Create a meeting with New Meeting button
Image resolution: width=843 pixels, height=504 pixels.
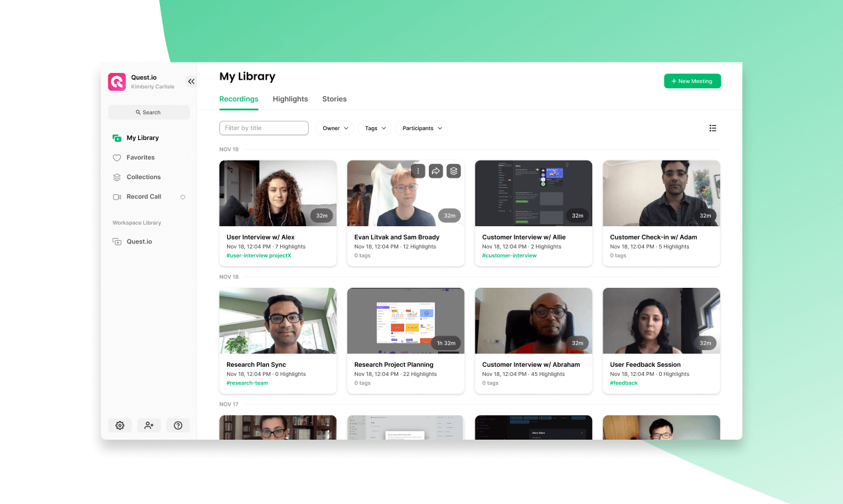tap(692, 80)
